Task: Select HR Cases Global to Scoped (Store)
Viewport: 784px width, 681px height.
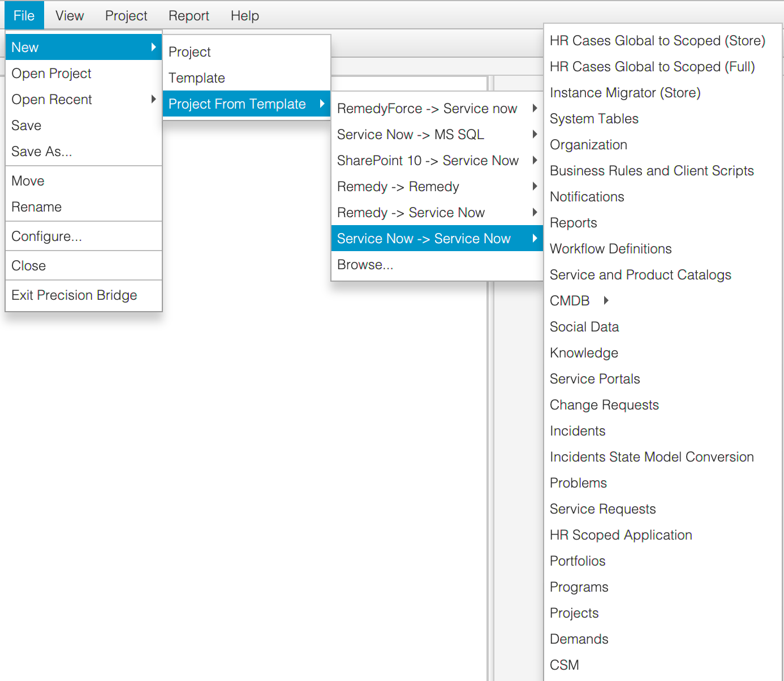Action: (x=663, y=40)
